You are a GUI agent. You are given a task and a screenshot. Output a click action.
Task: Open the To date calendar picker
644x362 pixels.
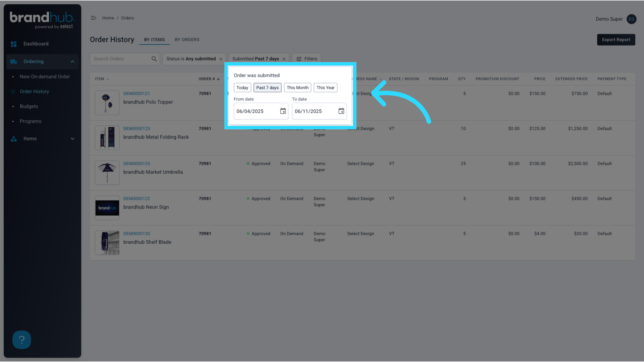[341, 111]
